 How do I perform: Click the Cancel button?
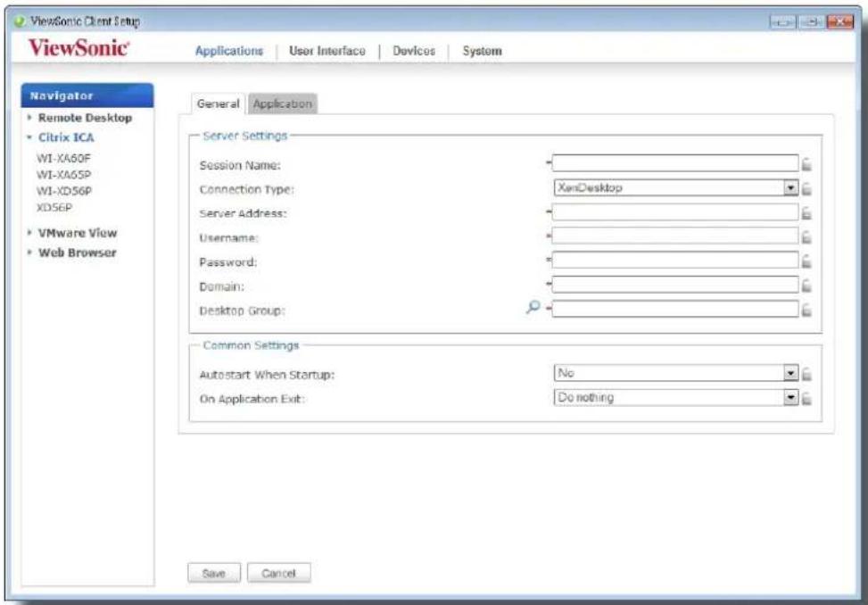(x=279, y=573)
